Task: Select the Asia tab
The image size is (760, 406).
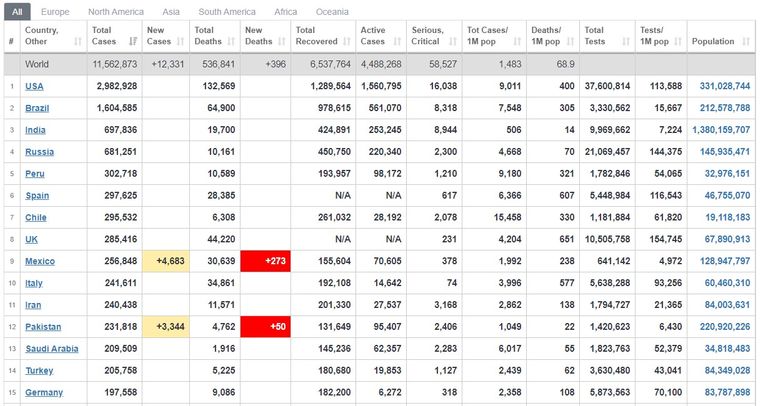Action: [x=171, y=12]
